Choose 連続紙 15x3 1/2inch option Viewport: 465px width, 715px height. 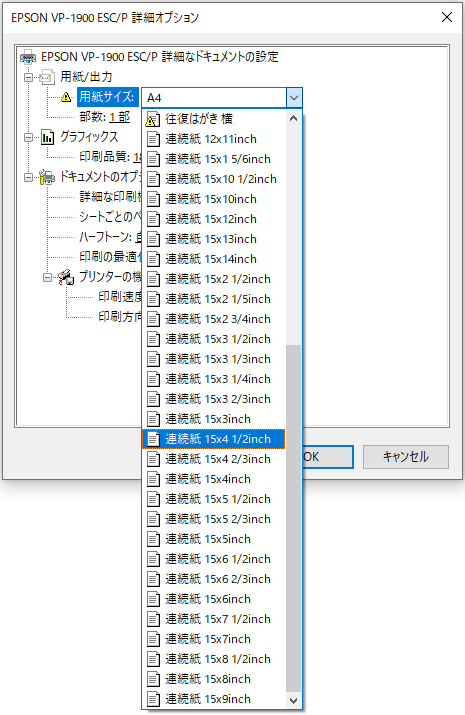(x=213, y=339)
